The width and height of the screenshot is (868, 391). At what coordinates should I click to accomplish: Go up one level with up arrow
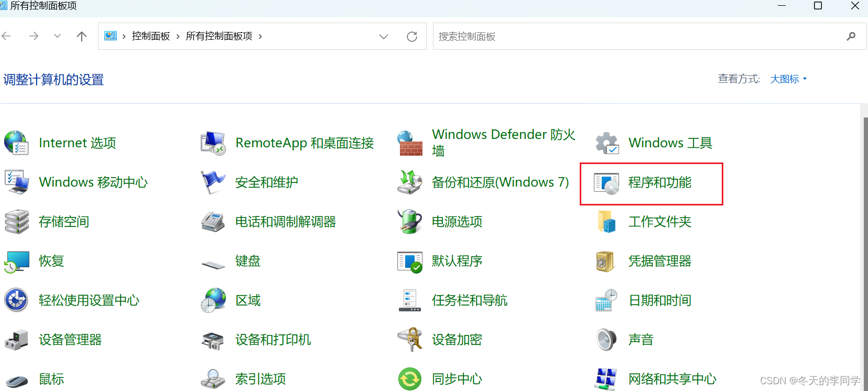(x=82, y=36)
